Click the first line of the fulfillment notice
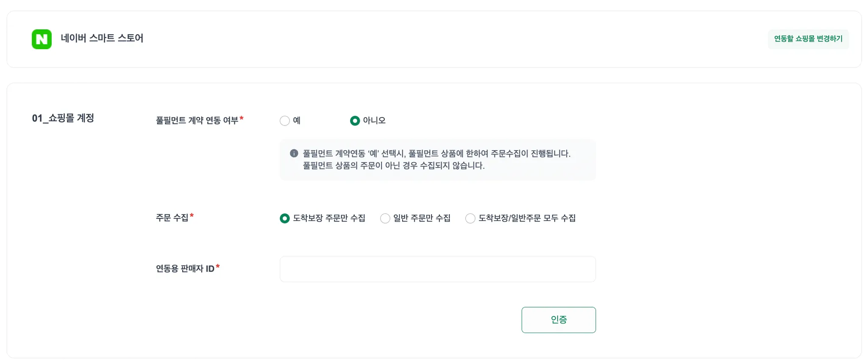Screen dimensions: 868x364 tap(437, 154)
